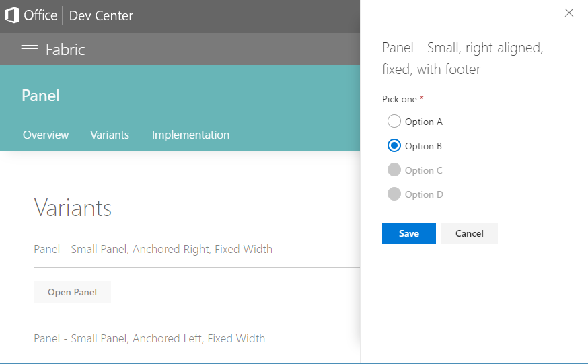This screenshot has height=364, width=588.
Task: Click the disabled Option D radio button
Action: [x=394, y=194]
